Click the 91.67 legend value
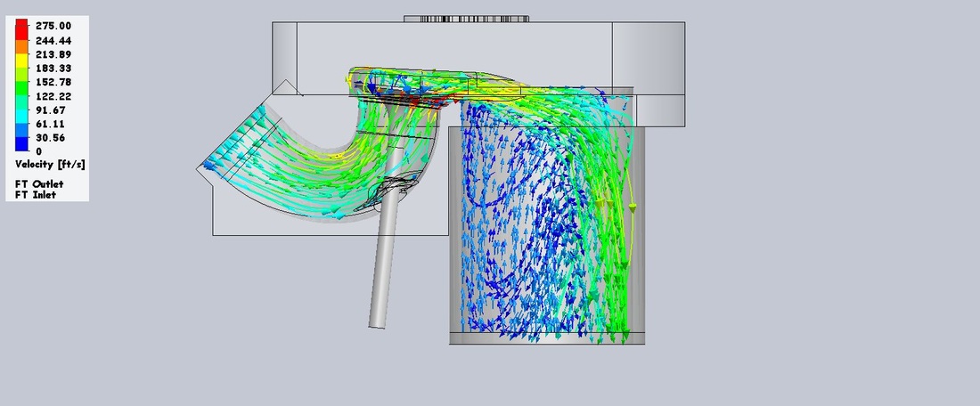Screen dimensions: 980x406 click(51, 110)
